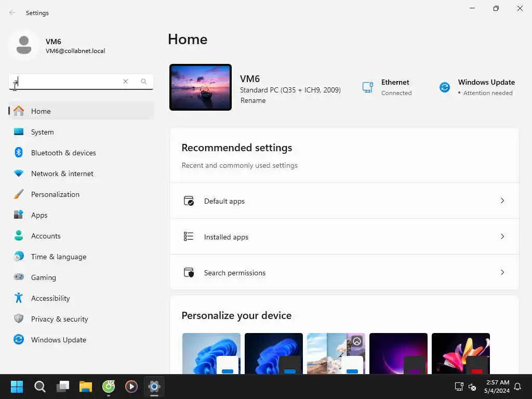Open notifications bell in system tray

(x=517, y=387)
